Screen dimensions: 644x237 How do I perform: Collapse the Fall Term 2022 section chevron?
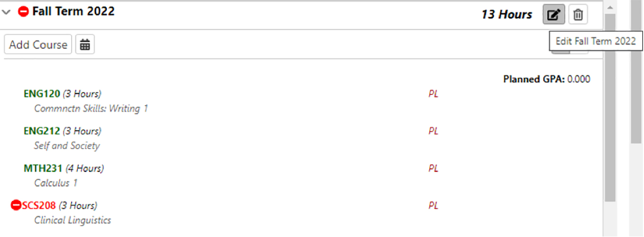(x=7, y=12)
